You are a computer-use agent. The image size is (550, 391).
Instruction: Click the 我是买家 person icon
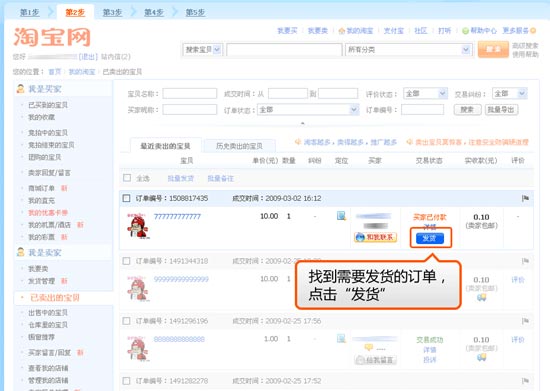[20, 89]
